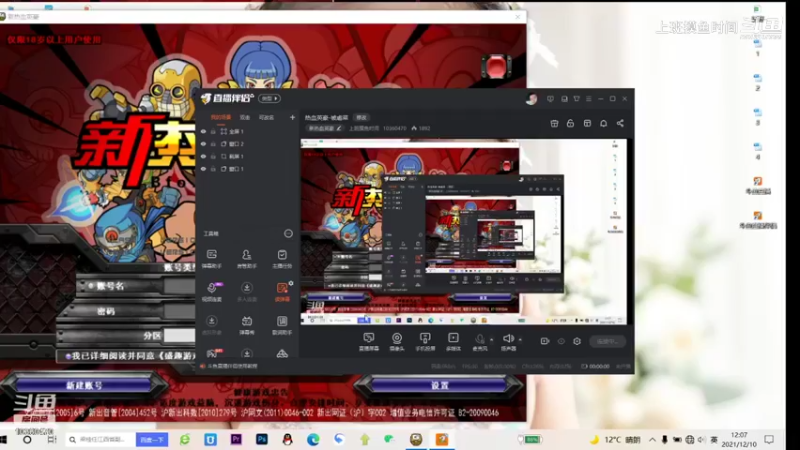This screenshot has width=800, height=450.
Task: Open the 分区 selector in the game window
Action: click(179, 335)
